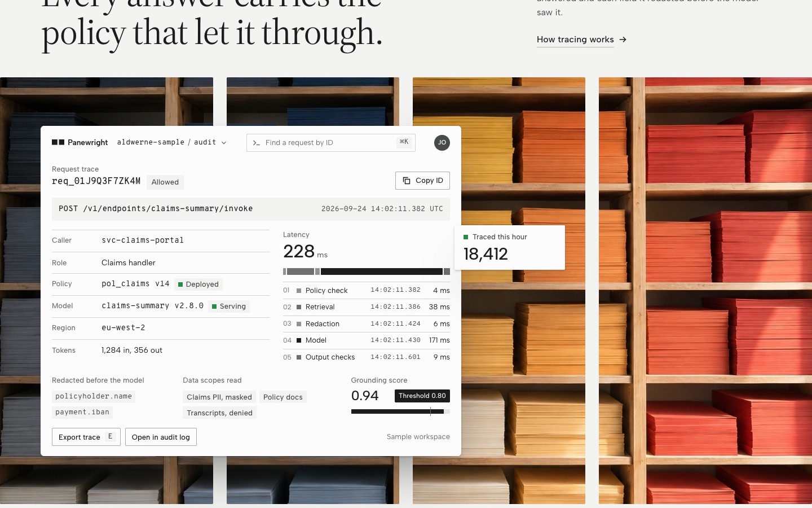The width and height of the screenshot is (812, 508).
Task: Click the POST claims-summary invoke endpoint path
Action: tap(156, 208)
